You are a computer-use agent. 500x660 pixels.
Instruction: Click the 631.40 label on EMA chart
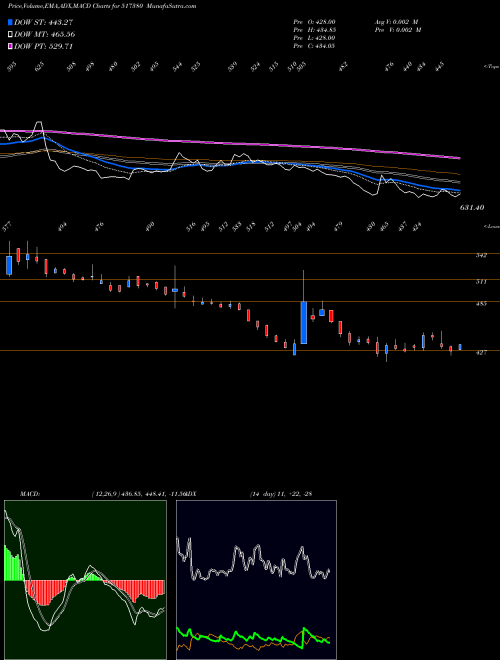472,208
